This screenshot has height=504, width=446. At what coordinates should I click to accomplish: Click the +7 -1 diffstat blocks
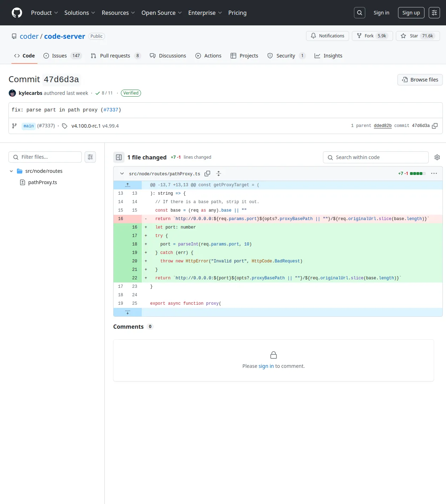(x=418, y=174)
